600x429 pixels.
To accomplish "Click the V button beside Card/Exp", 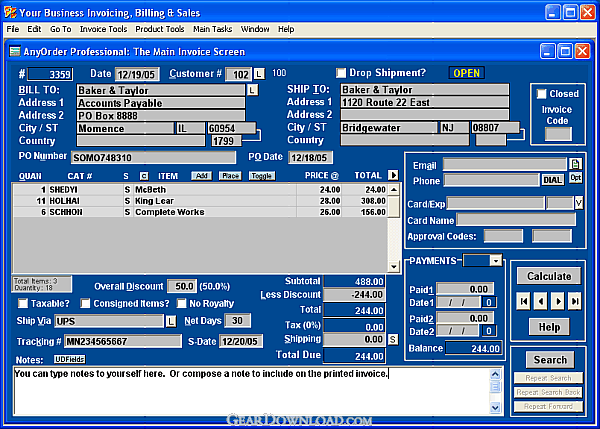I will click(579, 203).
